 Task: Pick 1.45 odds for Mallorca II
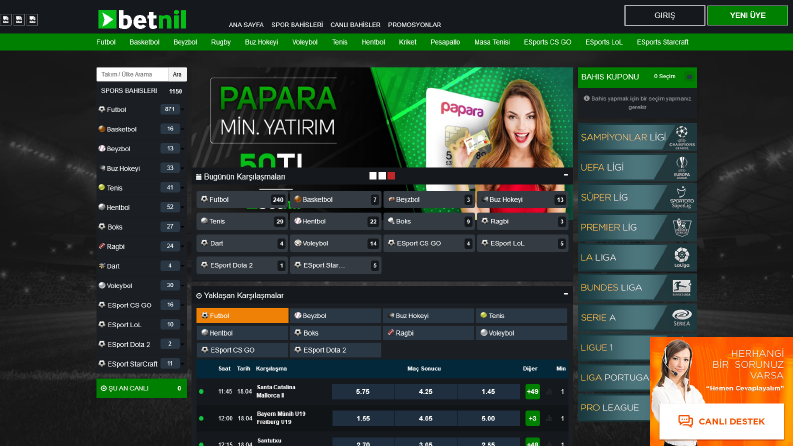pyautogui.click(x=489, y=391)
